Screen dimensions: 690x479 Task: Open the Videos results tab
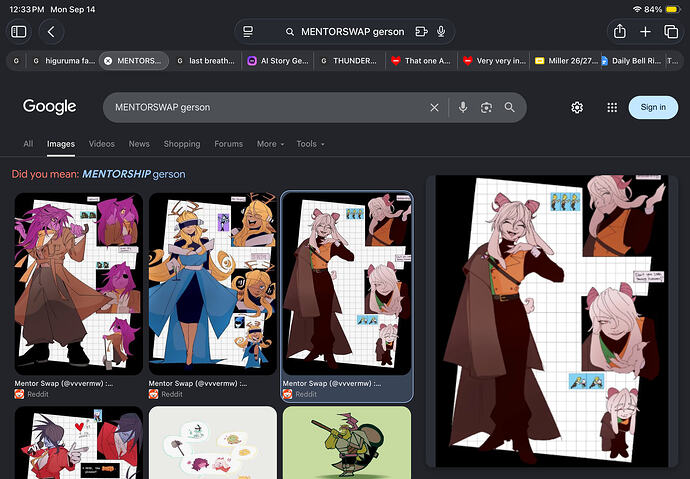click(x=102, y=144)
